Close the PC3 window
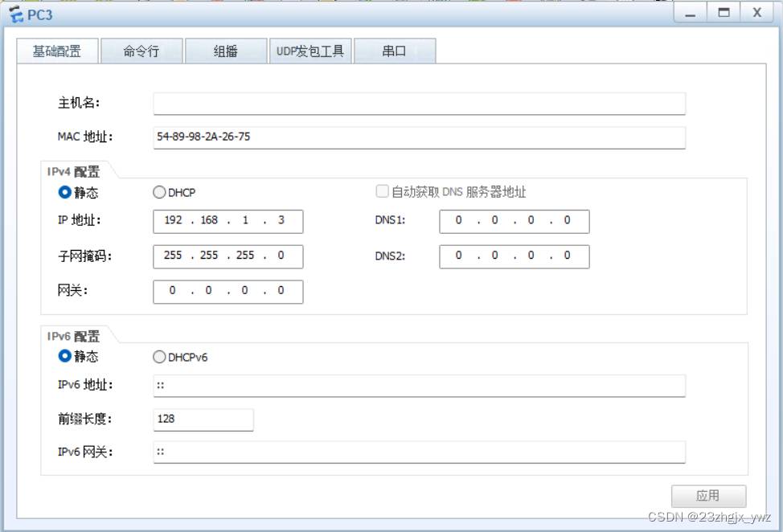The width and height of the screenshot is (783, 532). pyautogui.click(x=757, y=13)
